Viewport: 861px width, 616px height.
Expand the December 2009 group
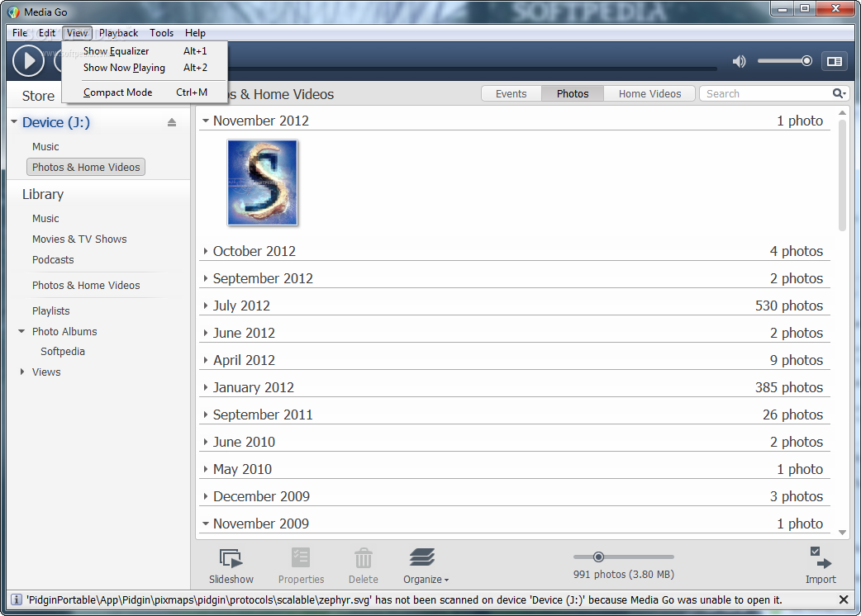206,496
